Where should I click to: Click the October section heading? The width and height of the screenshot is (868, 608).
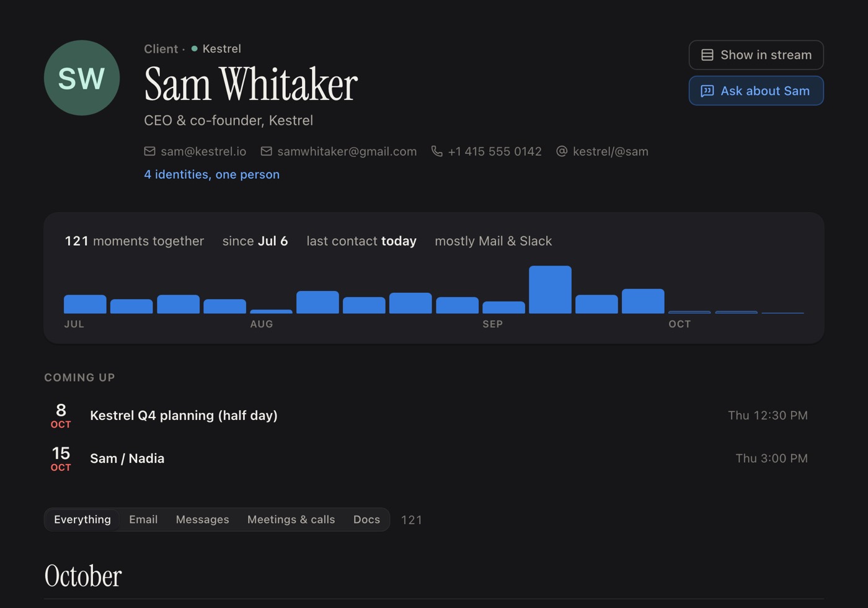point(83,576)
